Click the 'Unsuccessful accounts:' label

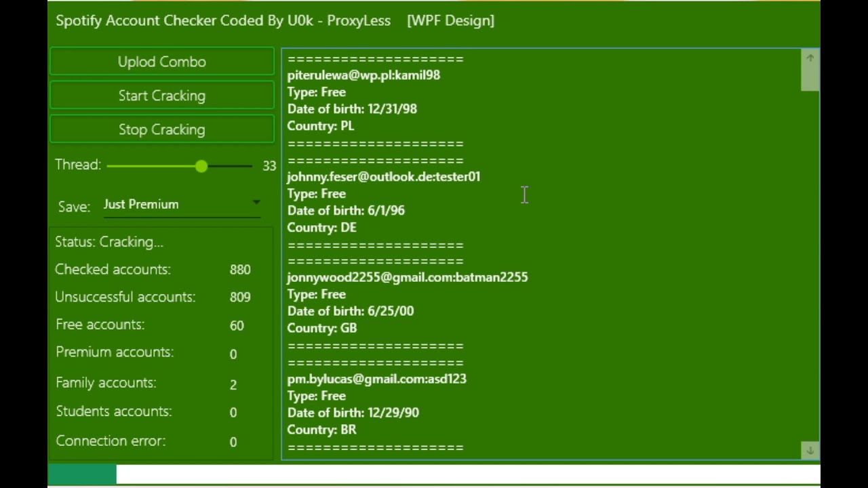click(125, 297)
